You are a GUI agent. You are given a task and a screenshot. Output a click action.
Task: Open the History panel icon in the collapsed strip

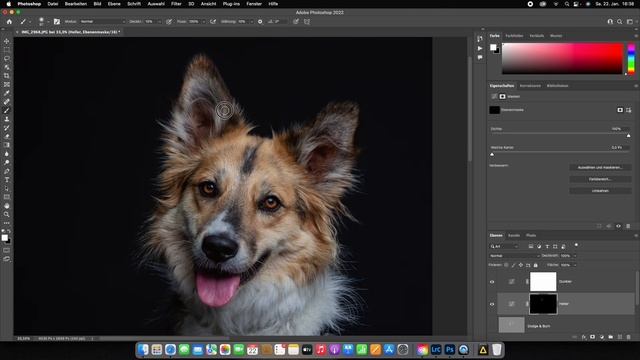pyautogui.click(x=480, y=39)
